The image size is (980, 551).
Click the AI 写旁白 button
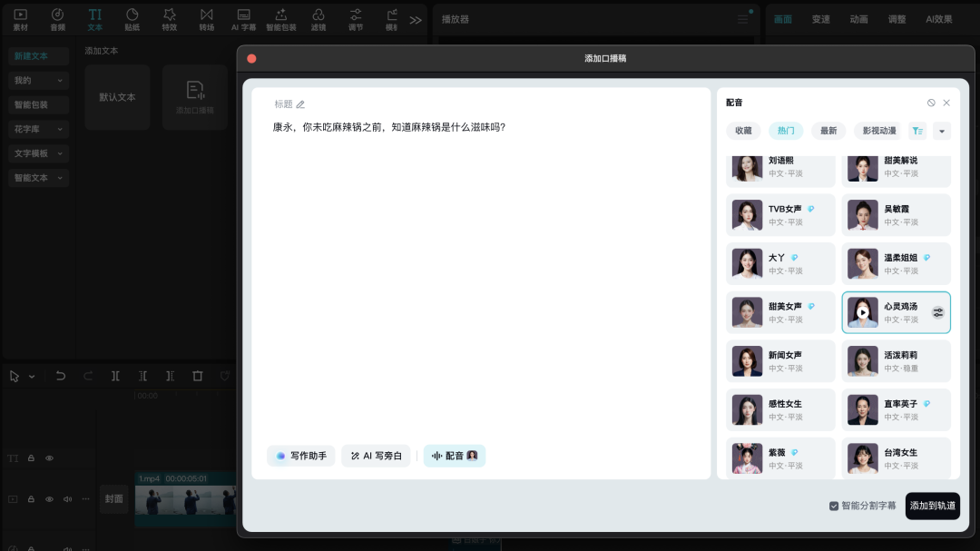coord(376,456)
